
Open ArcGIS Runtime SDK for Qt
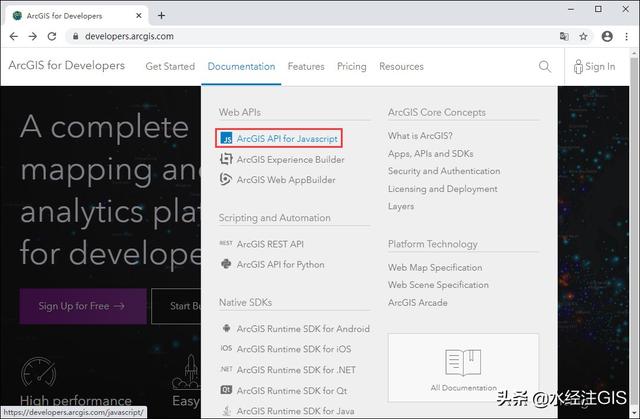[292, 391]
